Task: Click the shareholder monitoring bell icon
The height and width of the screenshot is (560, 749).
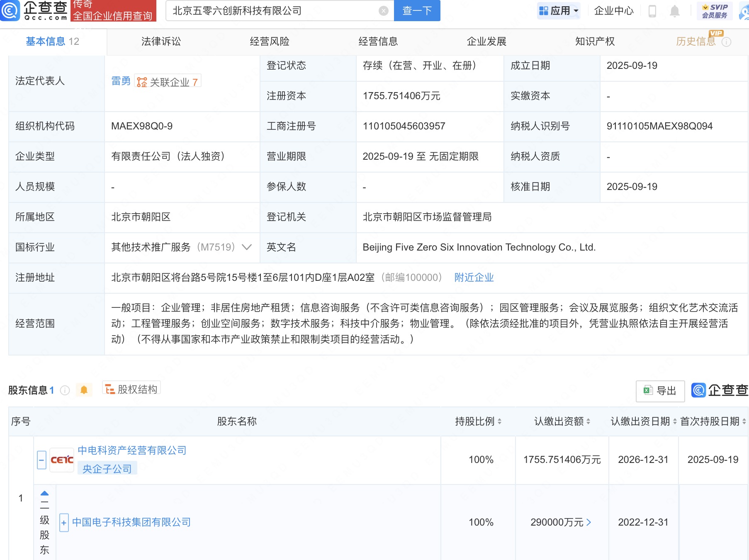Action: tap(84, 390)
